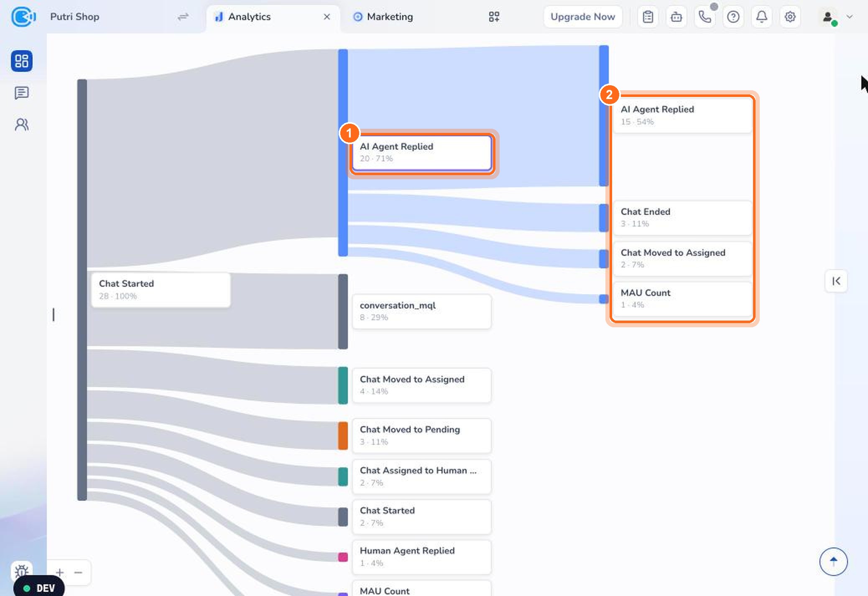Click the Upgrade Now button

click(583, 17)
